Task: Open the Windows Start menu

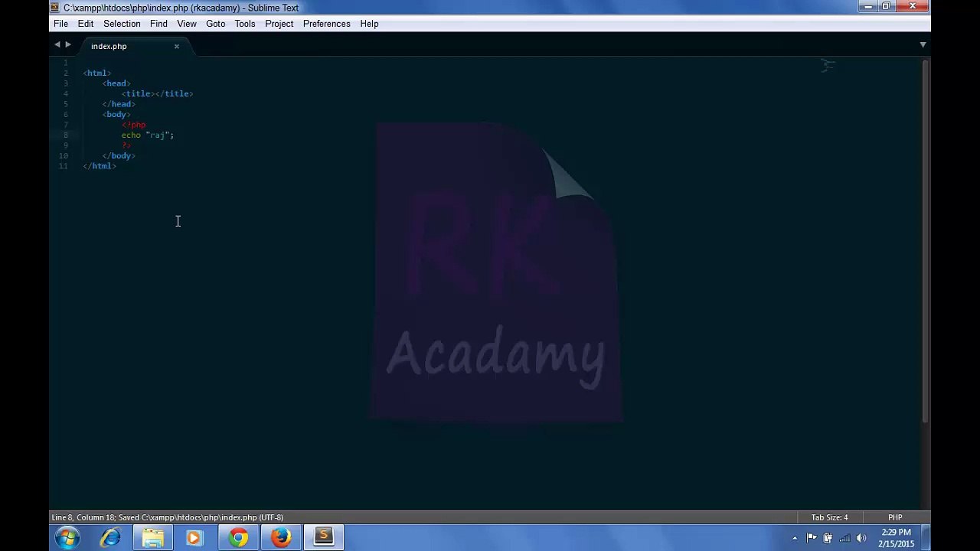Action: [x=67, y=538]
